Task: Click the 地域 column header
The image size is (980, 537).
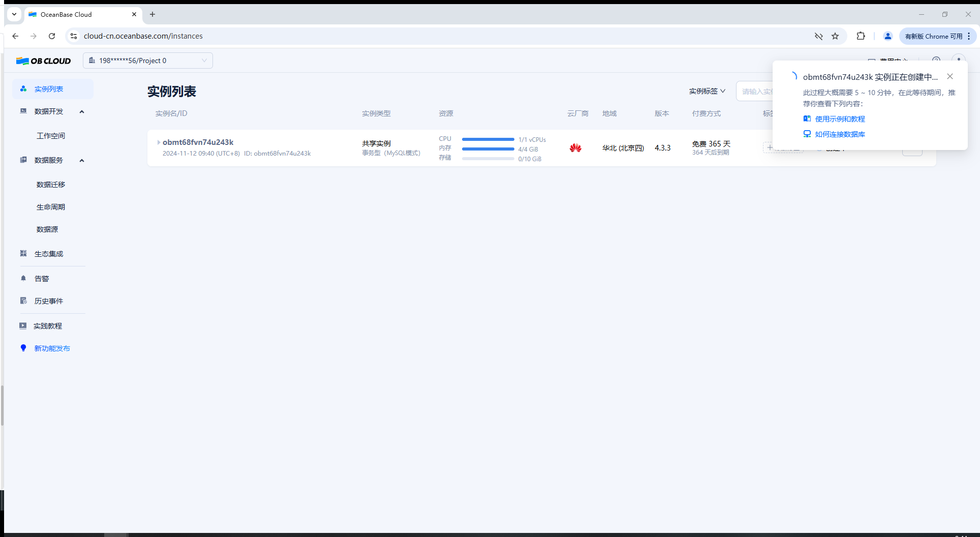Action: click(x=609, y=113)
